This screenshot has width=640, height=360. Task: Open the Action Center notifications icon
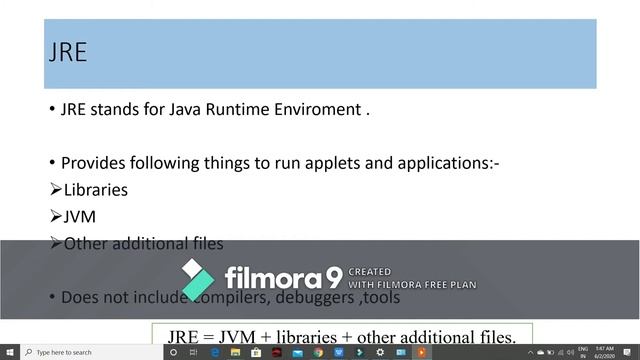click(627, 353)
